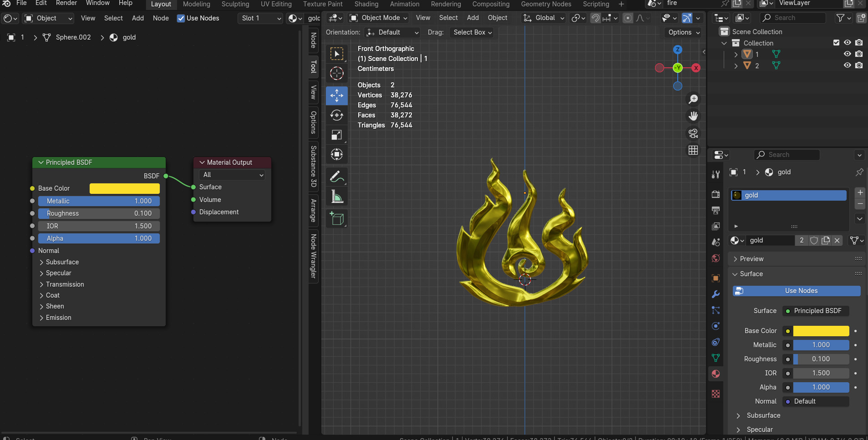The width and height of the screenshot is (868, 440).
Task: Toggle snapping magnet in viewport header
Action: tap(595, 18)
